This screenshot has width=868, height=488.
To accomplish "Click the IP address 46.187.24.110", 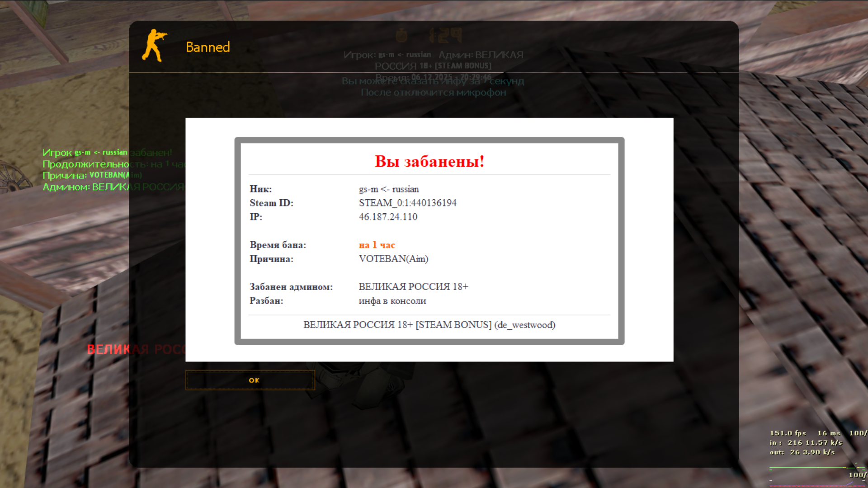I will point(388,217).
